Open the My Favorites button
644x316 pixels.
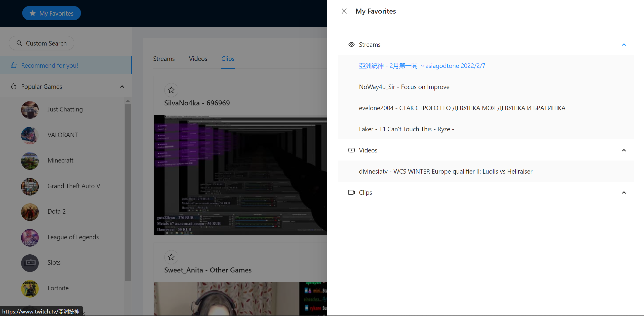coord(52,13)
